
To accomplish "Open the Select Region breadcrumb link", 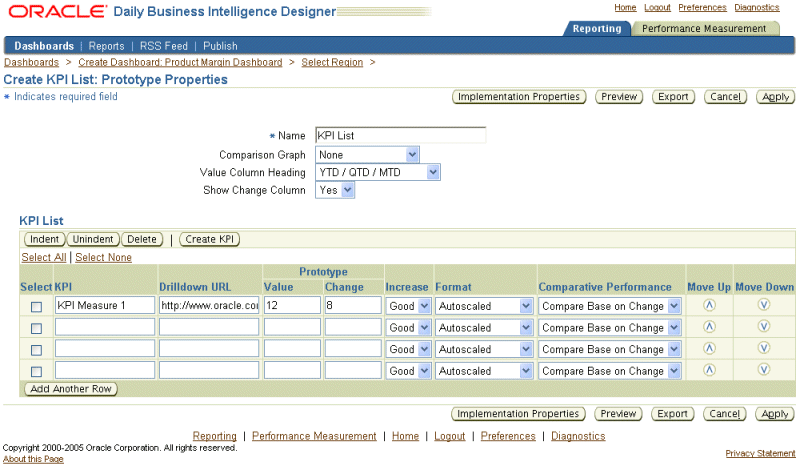I will (332, 62).
